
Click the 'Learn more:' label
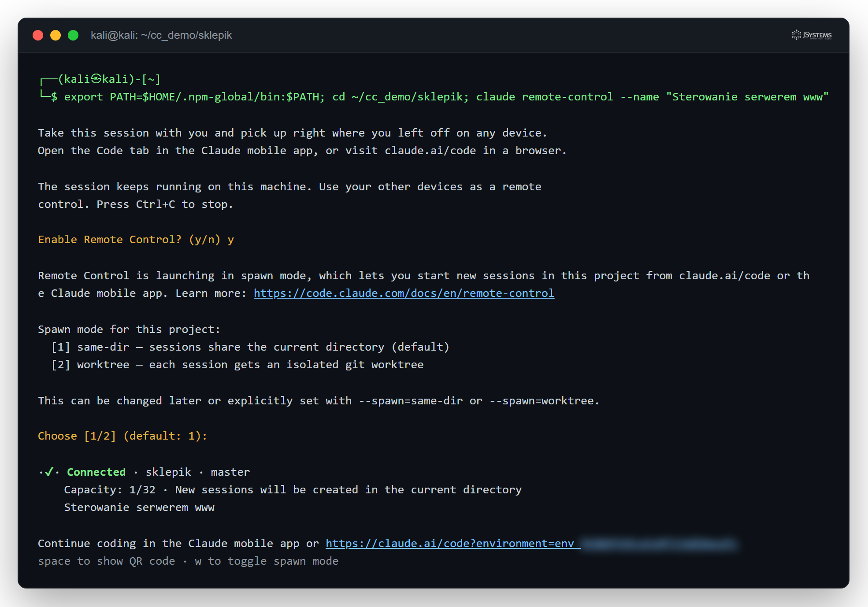coord(211,293)
